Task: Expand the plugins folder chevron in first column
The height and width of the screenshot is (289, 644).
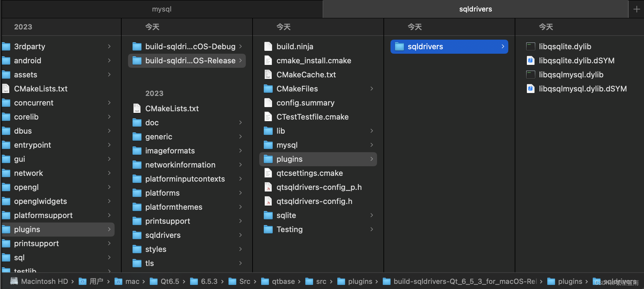Action: click(109, 229)
